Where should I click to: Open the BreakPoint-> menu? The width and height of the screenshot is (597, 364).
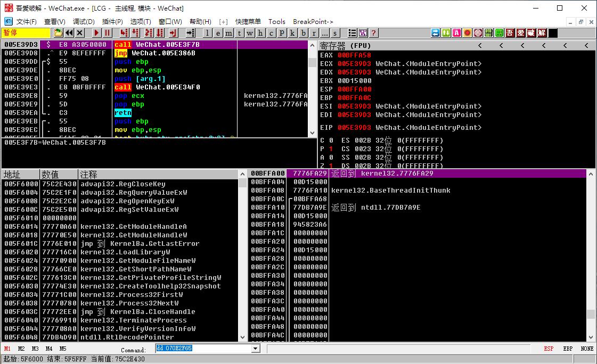[313, 22]
